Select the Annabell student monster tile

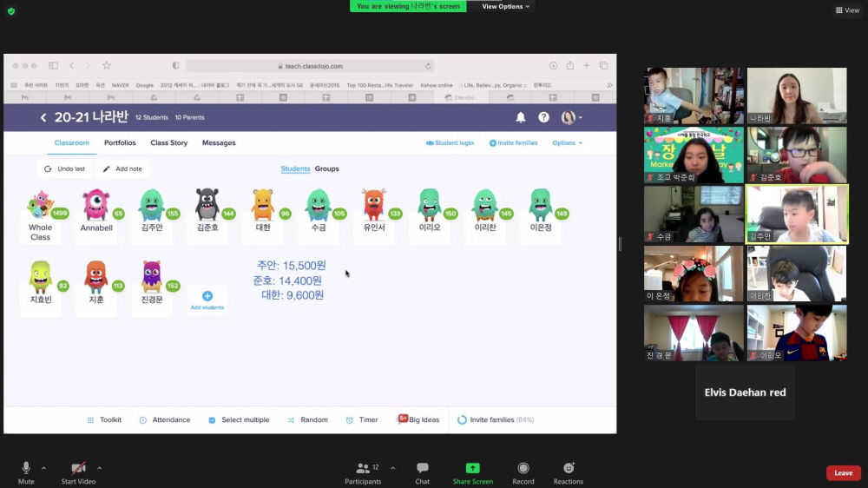click(96, 213)
